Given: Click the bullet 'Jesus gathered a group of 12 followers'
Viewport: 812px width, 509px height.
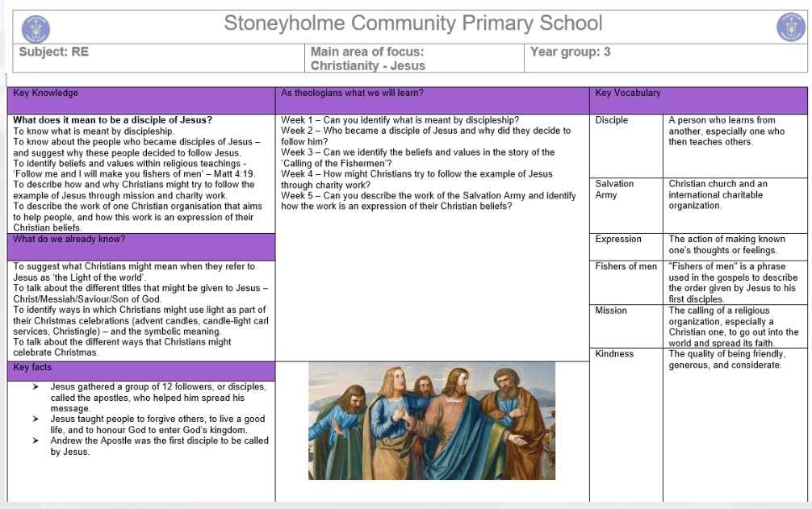Looking at the screenshot, I should [x=158, y=397].
